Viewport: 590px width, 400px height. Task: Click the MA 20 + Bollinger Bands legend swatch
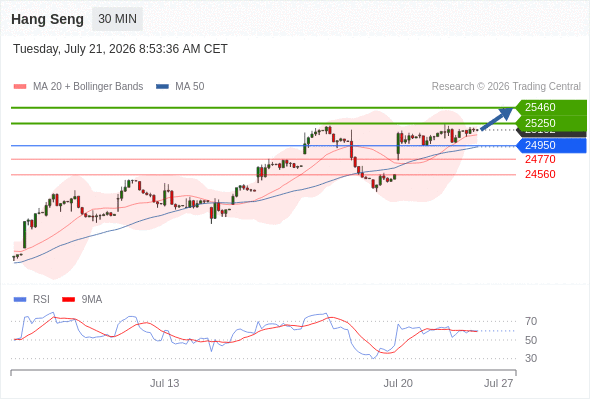pos(20,87)
